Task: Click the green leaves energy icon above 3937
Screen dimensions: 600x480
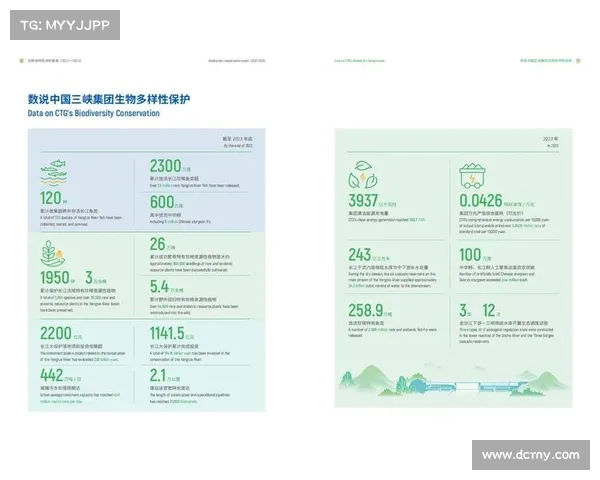Action: pos(362,175)
